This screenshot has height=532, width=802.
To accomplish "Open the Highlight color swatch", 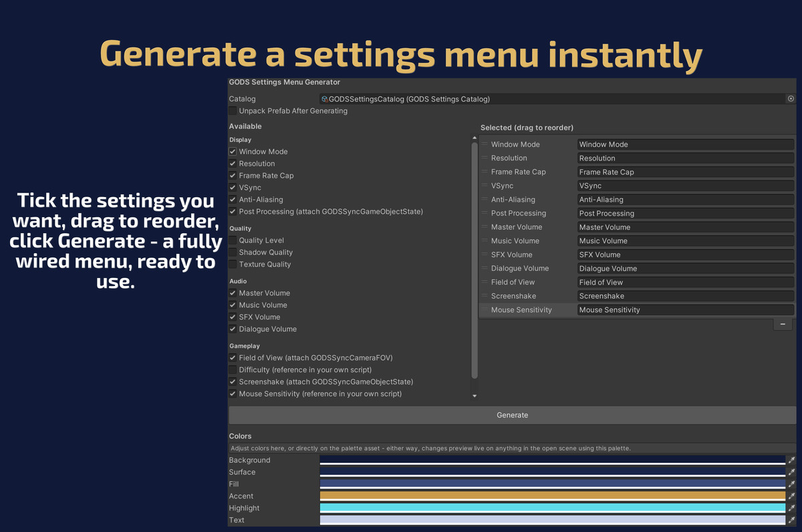I will (552, 509).
